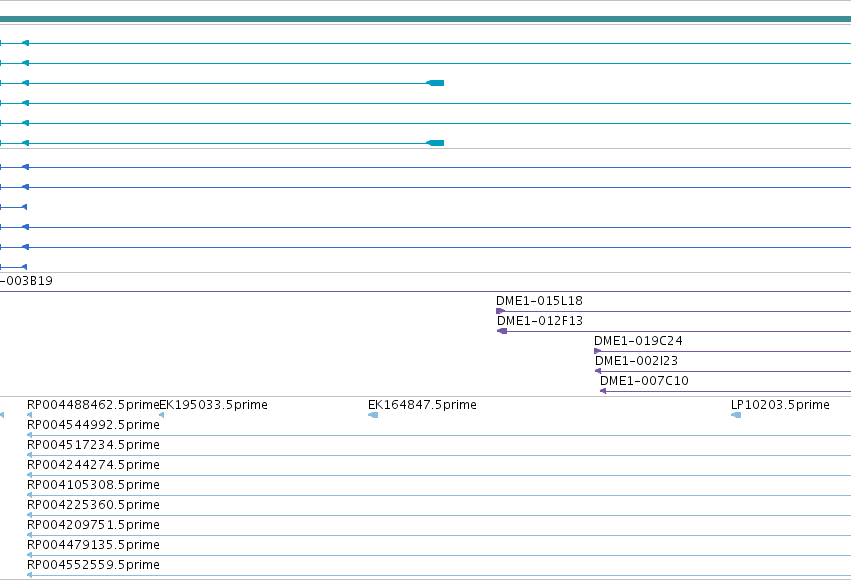The width and height of the screenshot is (851, 580).
Task: Click the RP004488462.5prime EST label
Action: point(93,405)
